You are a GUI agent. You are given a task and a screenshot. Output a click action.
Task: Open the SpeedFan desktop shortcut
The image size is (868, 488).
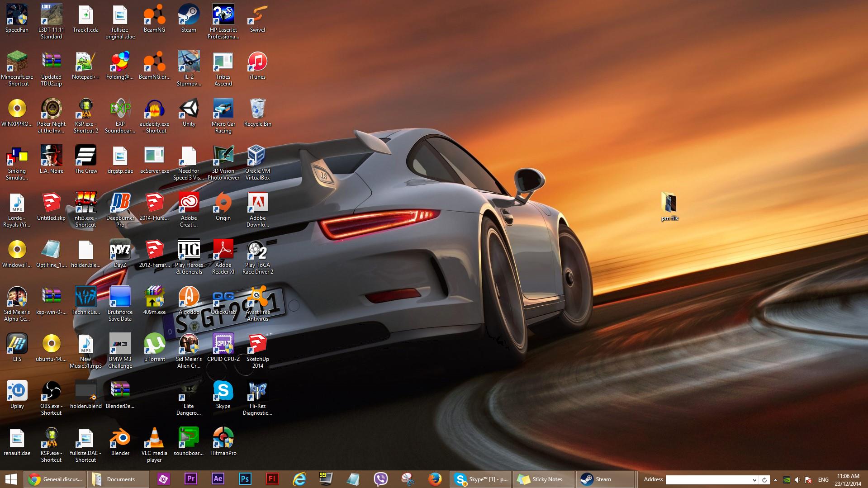[17, 19]
